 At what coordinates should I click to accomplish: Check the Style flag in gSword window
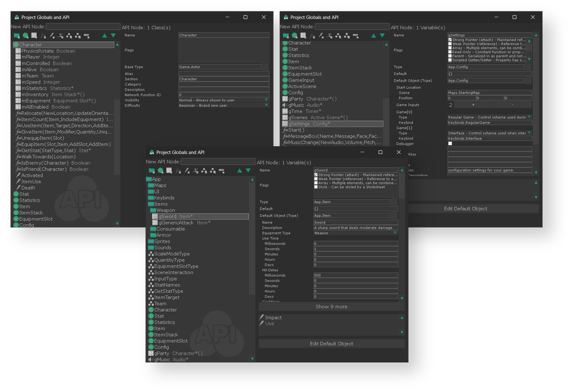pyautogui.click(x=316, y=187)
